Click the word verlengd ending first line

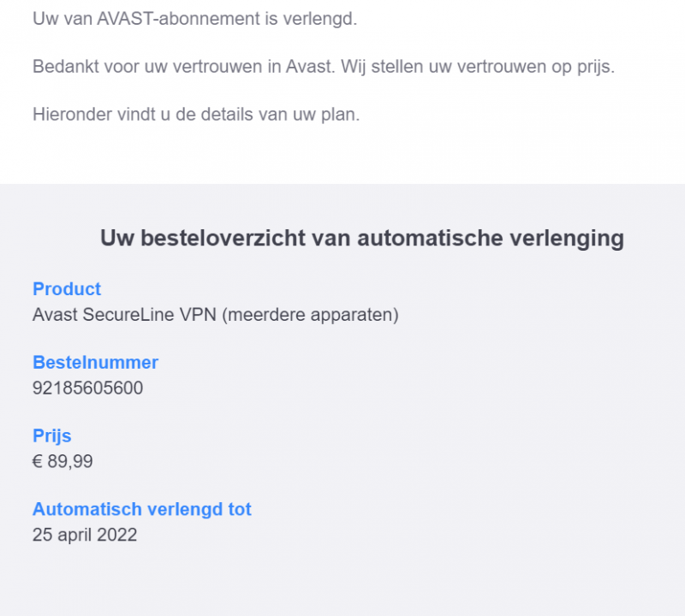pyautogui.click(x=325, y=19)
